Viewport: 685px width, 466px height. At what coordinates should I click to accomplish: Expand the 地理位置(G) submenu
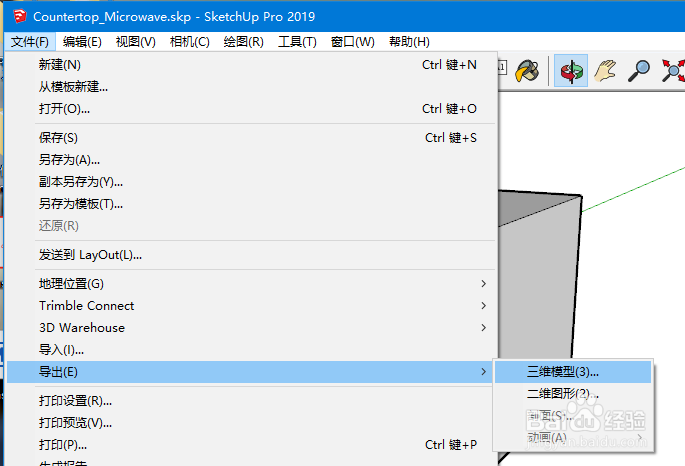point(251,284)
